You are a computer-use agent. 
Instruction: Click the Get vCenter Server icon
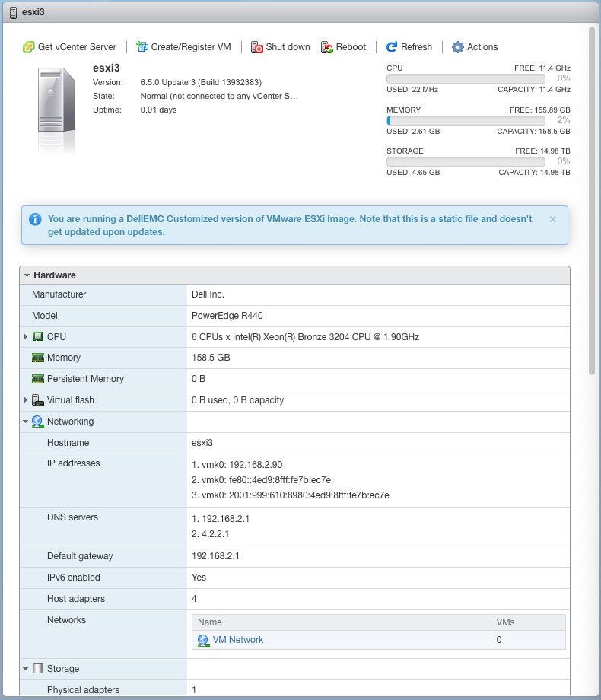tap(29, 47)
